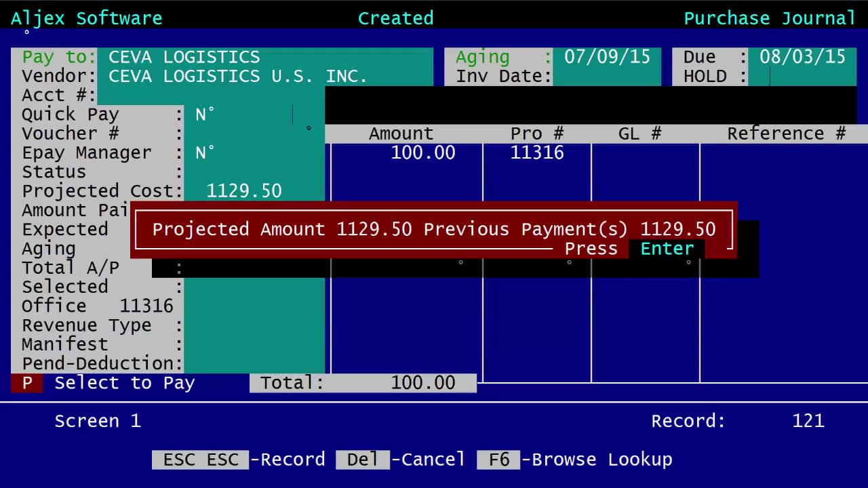
Task: Click the Office 11316 label
Action: 98,306
